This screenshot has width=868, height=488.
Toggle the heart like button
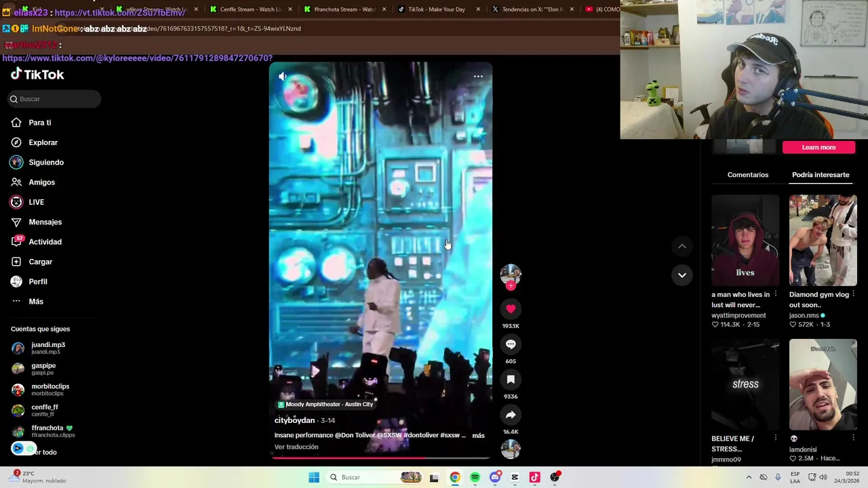tap(511, 309)
